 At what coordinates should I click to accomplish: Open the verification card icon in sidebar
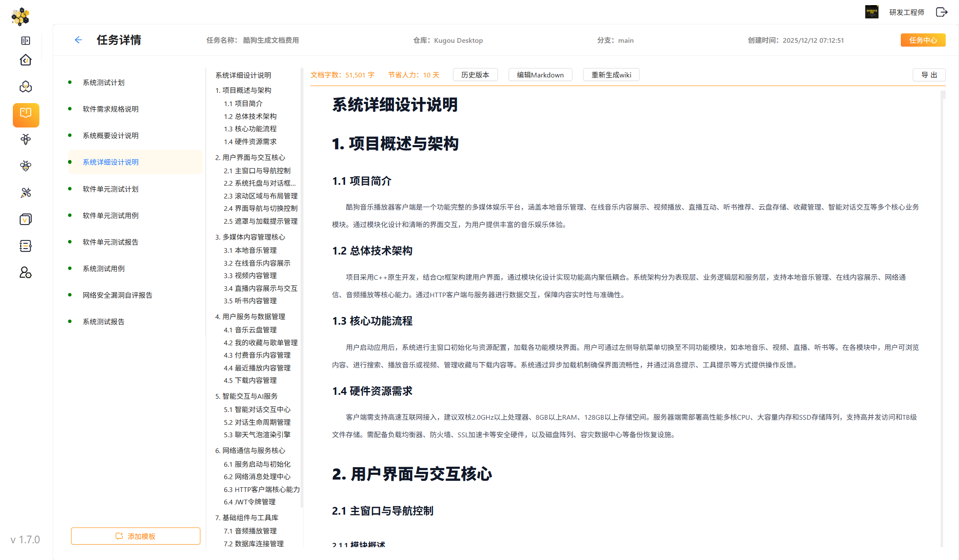click(26, 219)
